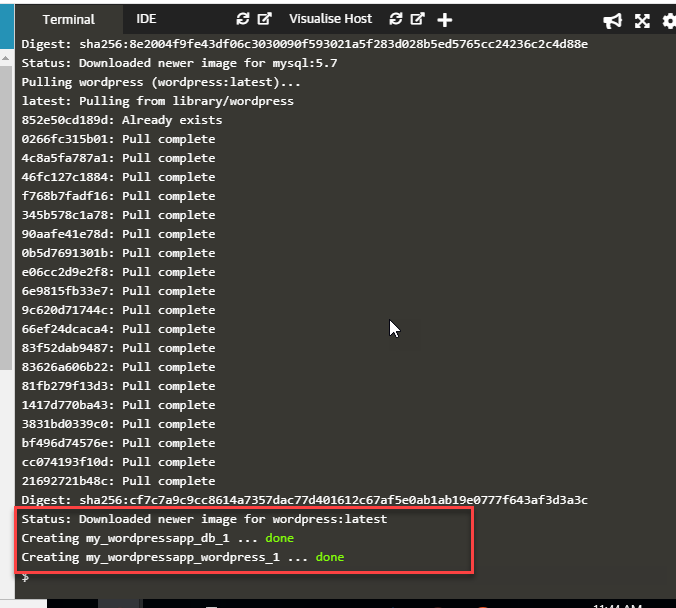Click the left panel scrollbar thumb
The image size is (676, 608).
point(6,217)
